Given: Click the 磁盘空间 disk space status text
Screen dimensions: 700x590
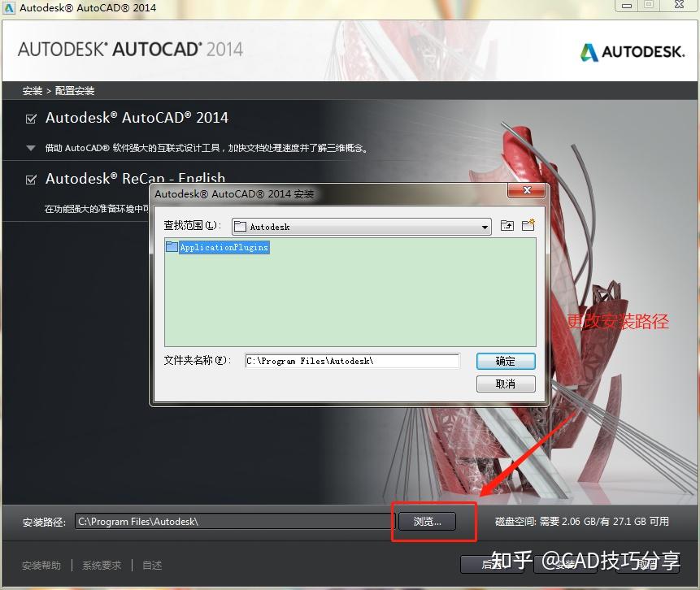Looking at the screenshot, I should pyautogui.click(x=581, y=521).
